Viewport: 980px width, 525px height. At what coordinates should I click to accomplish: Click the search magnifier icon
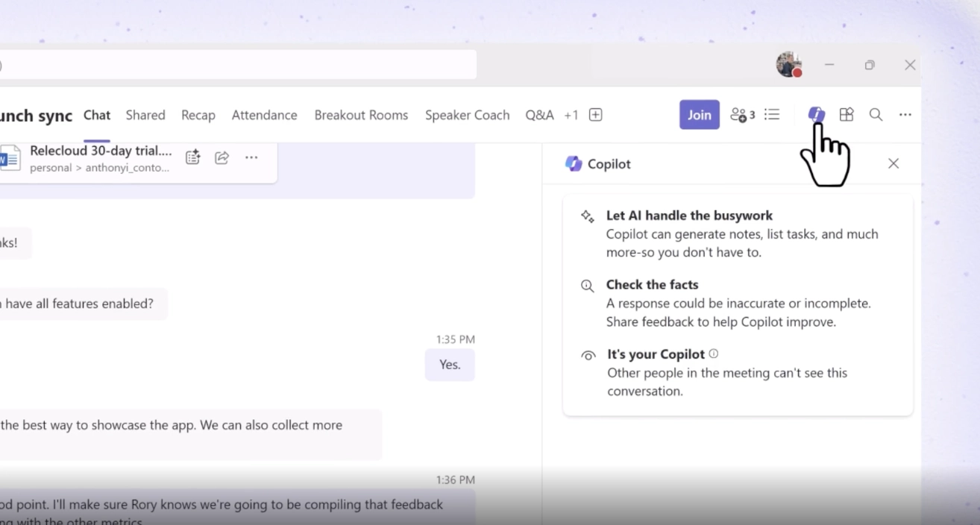coord(876,114)
